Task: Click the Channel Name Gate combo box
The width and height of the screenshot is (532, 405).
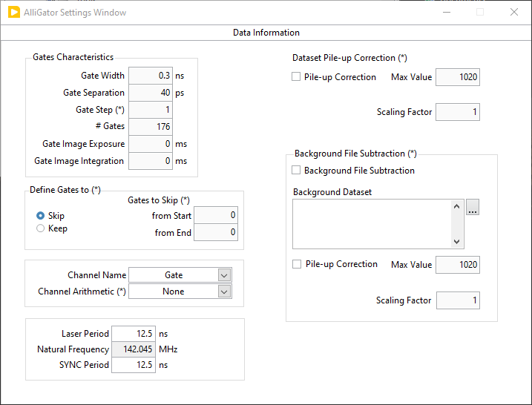Action: (x=180, y=275)
